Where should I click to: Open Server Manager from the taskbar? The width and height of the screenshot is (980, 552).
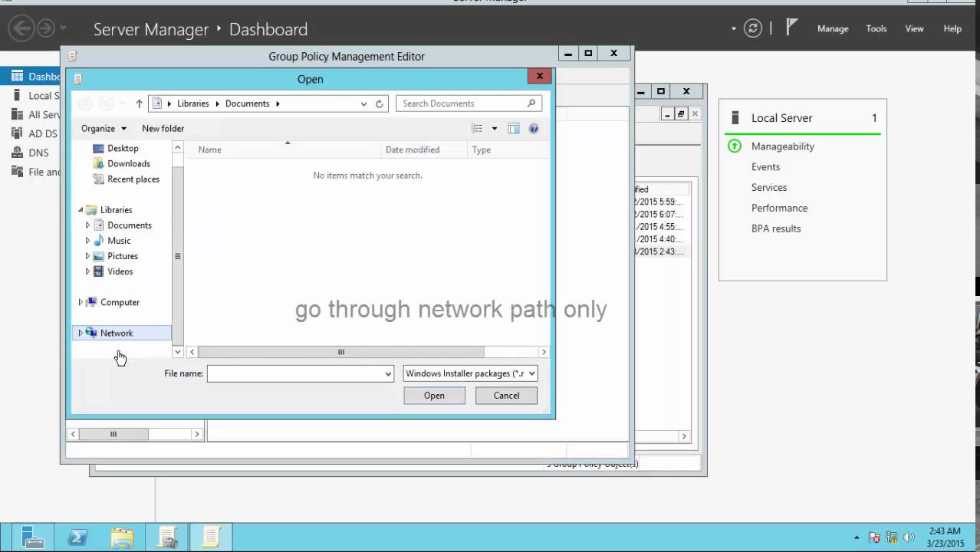[x=33, y=537]
